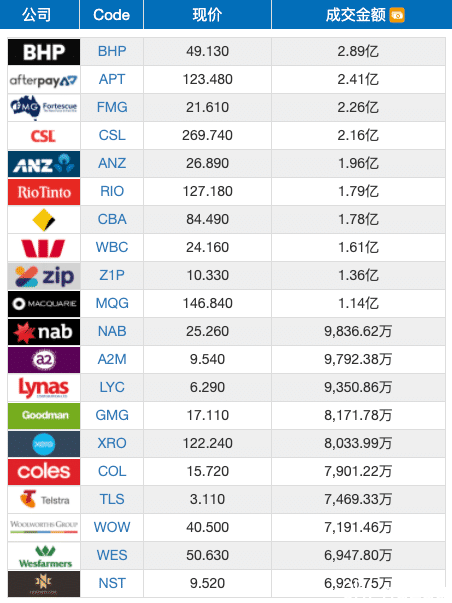The height and width of the screenshot is (603, 452).
Task: Click the orange icon beside 成交金额 header
Action: (x=397, y=15)
